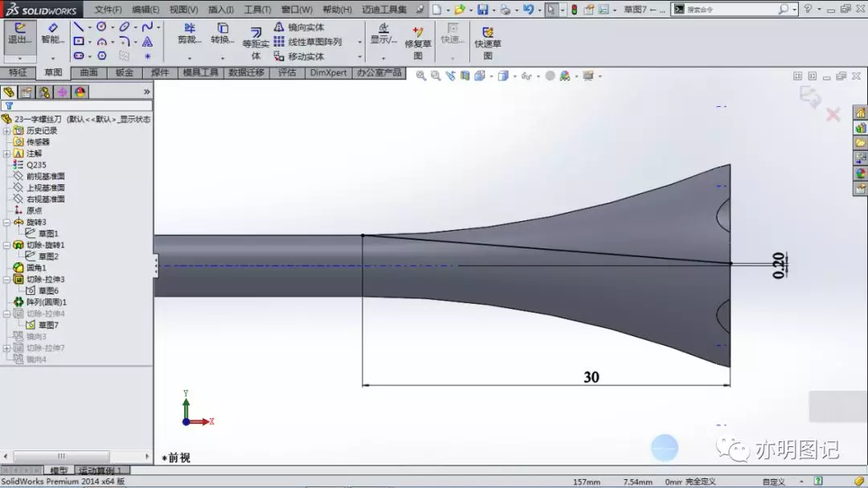Open the Line tool dropdown arrow
Screen dimensions: 868x488
[89, 27]
